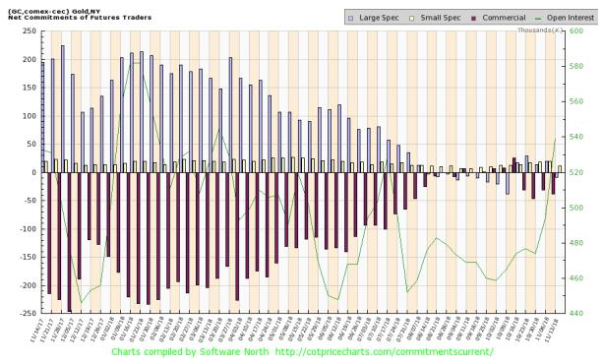Click the positive 200 left axis value
Viewport: 603px width, 364px height.
(30, 60)
